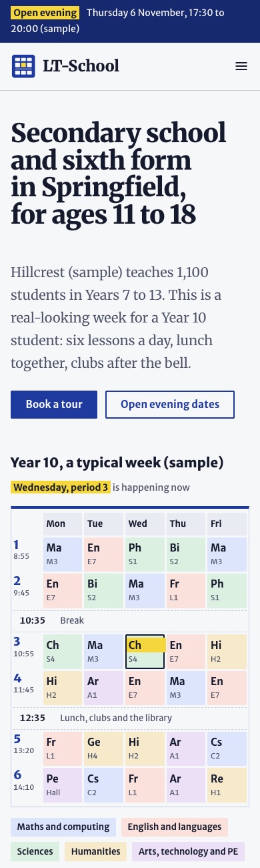Click the English and languages legend chip
Image resolution: width=260 pixels, height=868 pixels.
point(174,827)
